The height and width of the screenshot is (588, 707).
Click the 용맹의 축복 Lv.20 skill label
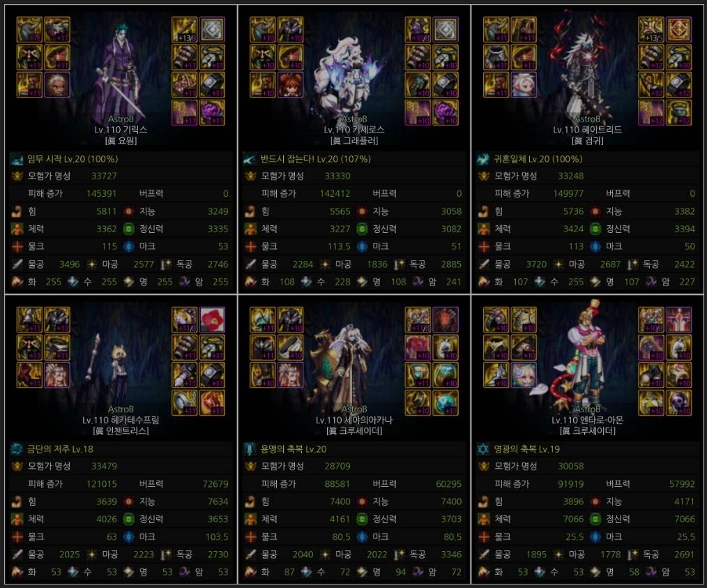[x=294, y=449]
